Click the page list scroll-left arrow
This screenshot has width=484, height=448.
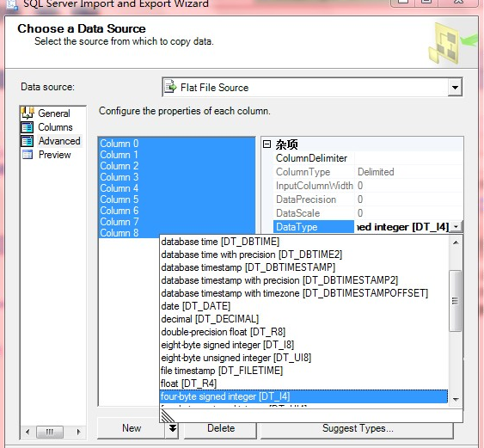click(28, 432)
